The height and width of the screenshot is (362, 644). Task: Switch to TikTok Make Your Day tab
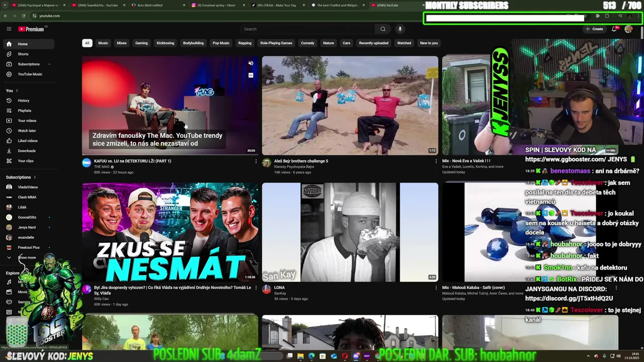[x=278, y=5]
